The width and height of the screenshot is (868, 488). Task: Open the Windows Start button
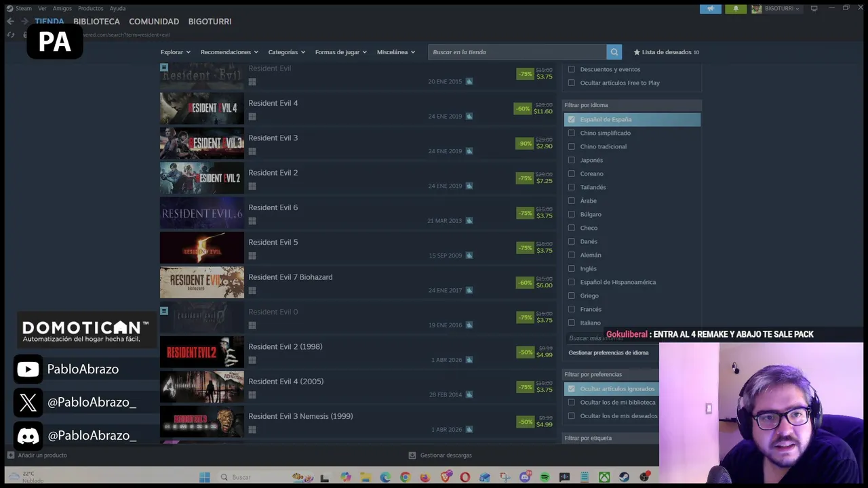[204, 477]
